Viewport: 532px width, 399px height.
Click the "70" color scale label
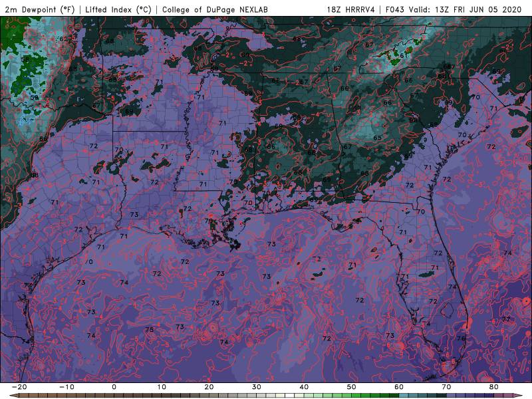click(446, 387)
